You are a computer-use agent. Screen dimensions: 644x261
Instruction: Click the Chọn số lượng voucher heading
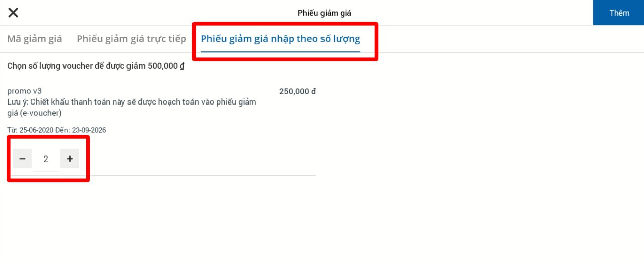96,66
